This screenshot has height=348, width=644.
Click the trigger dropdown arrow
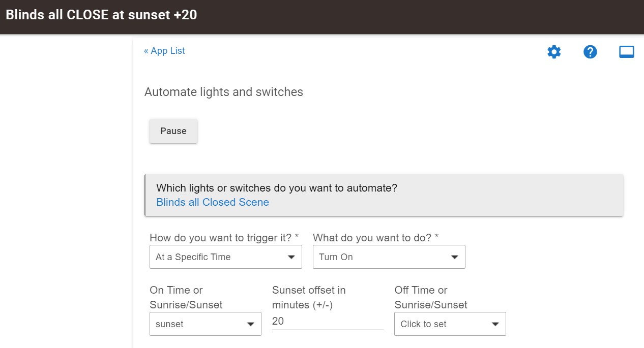pos(291,257)
